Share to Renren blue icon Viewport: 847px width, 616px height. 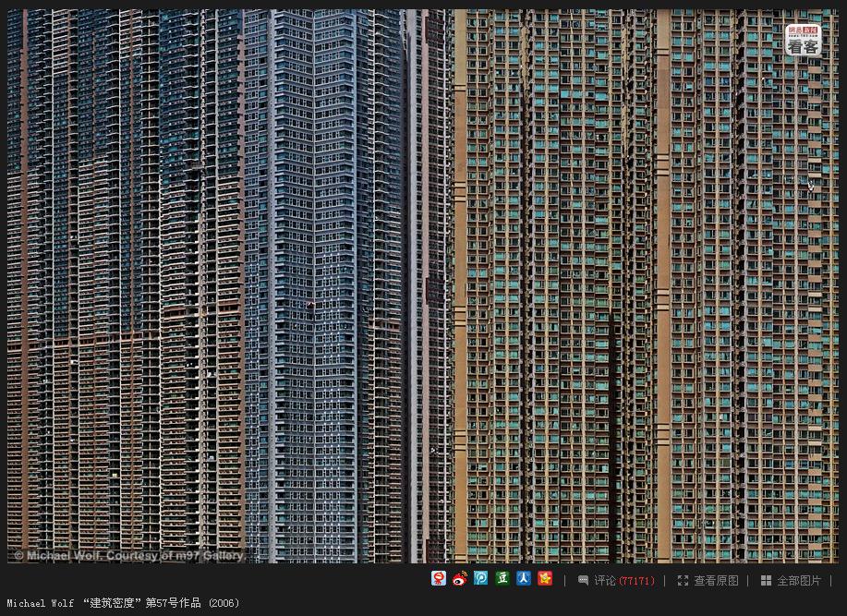click(x=524, y=579)
